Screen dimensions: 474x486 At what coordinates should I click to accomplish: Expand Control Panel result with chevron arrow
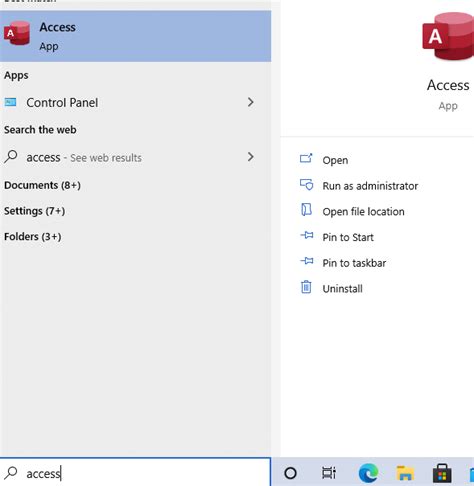click(251, 102)
